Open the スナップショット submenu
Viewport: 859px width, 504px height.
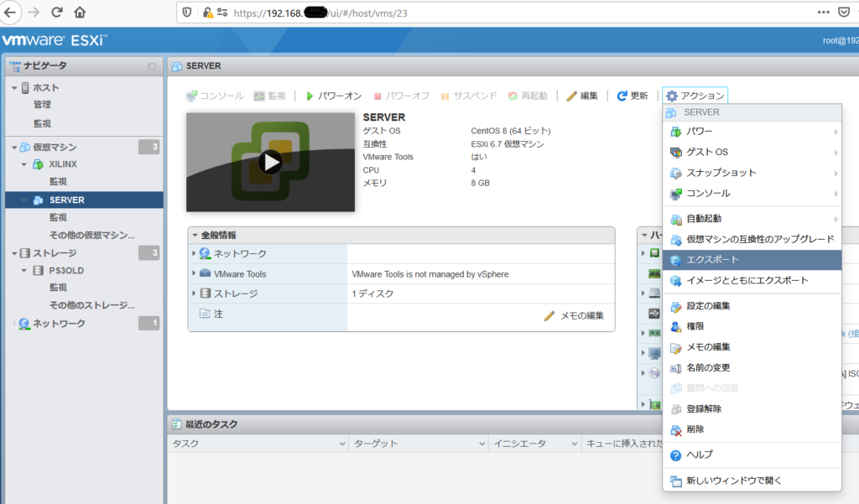point(721,173)
